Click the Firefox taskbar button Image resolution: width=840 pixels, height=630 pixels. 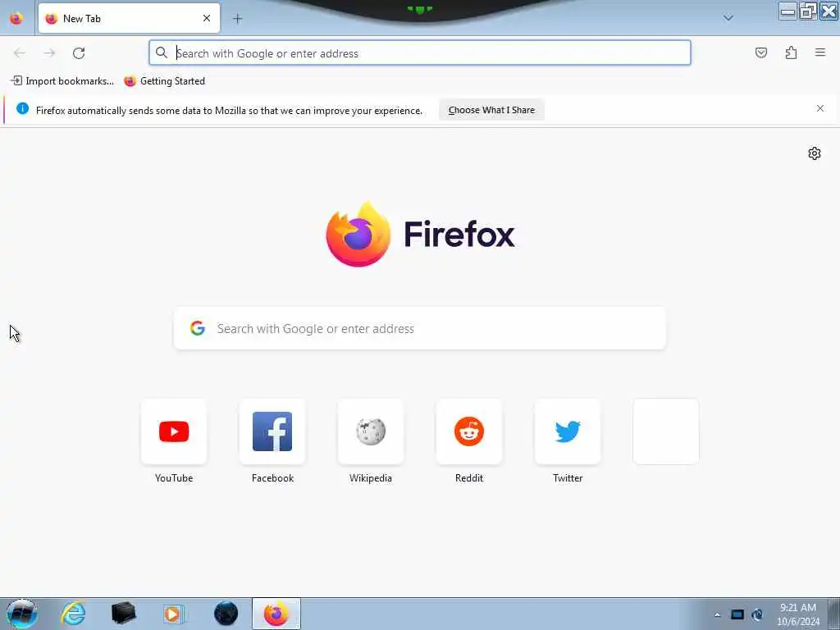pos(276,614)
